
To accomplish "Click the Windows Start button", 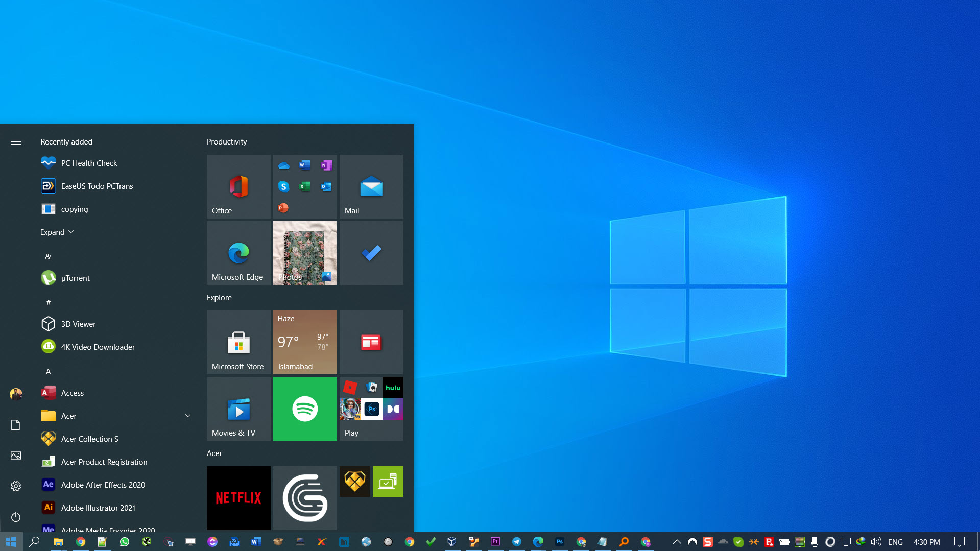I will point(11,542).
